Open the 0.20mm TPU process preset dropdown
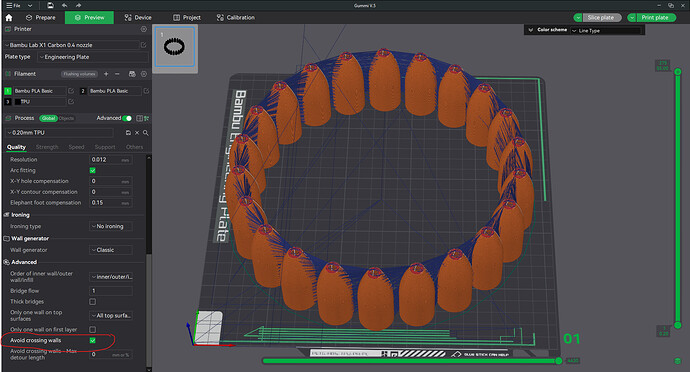 click(x=59, y=133)
